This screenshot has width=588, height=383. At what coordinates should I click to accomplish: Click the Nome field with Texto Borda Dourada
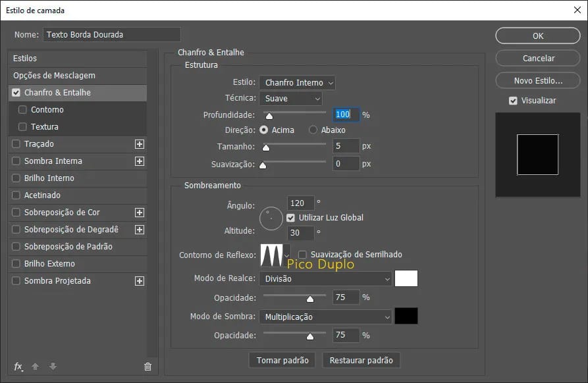[x=112, y=34]
